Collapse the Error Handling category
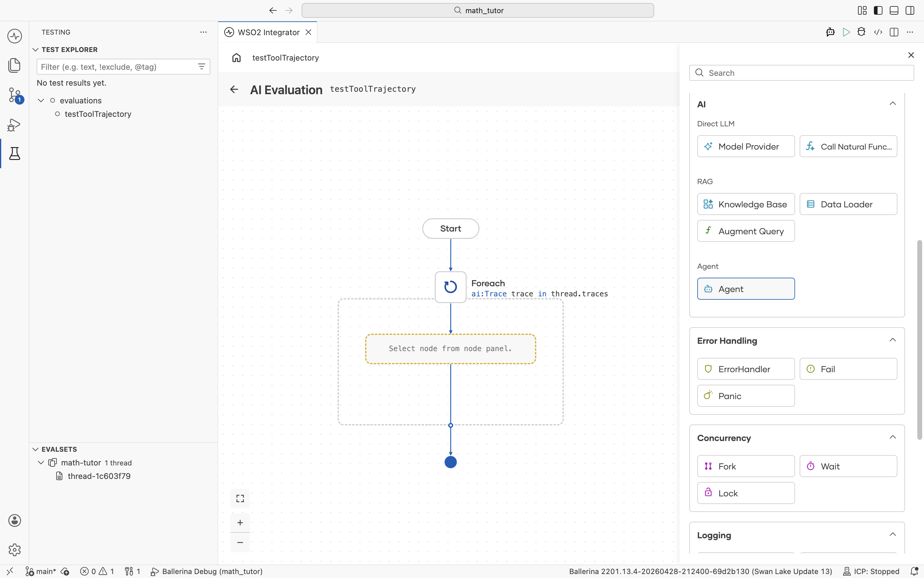 pos(892,340)
